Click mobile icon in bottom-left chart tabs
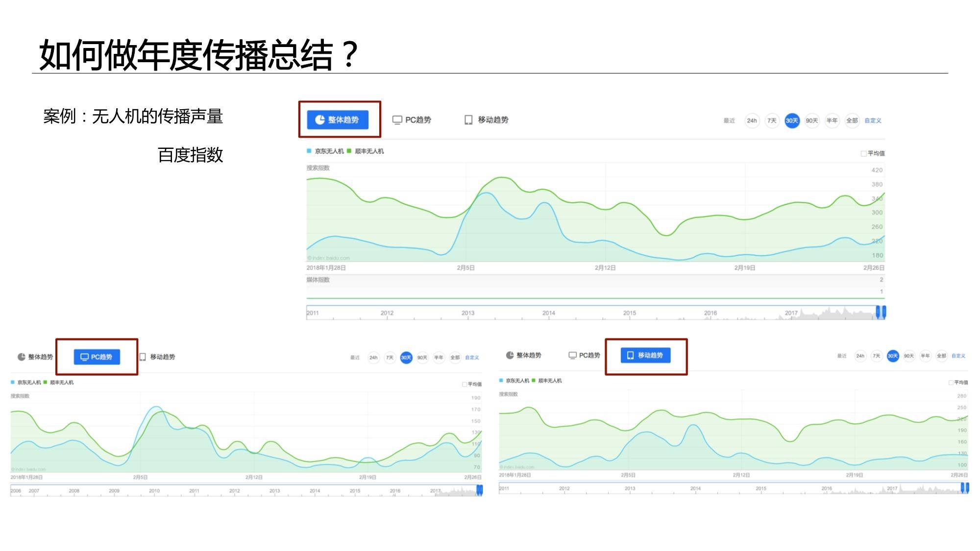 click(143, 357)
